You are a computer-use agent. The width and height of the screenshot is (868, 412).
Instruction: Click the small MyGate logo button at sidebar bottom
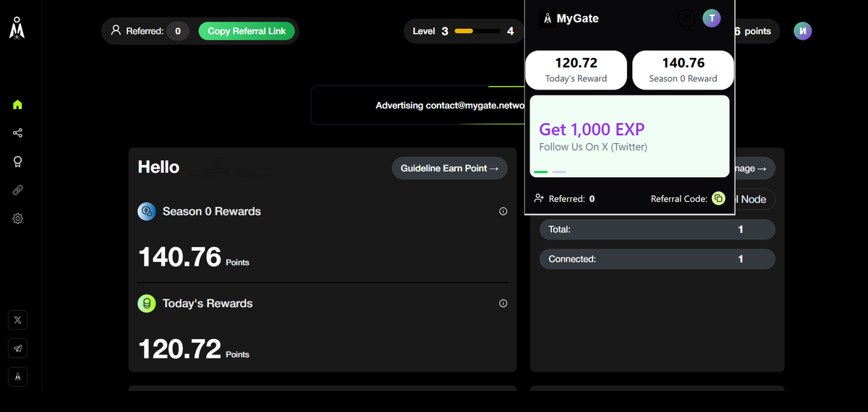tap(18, 377)
